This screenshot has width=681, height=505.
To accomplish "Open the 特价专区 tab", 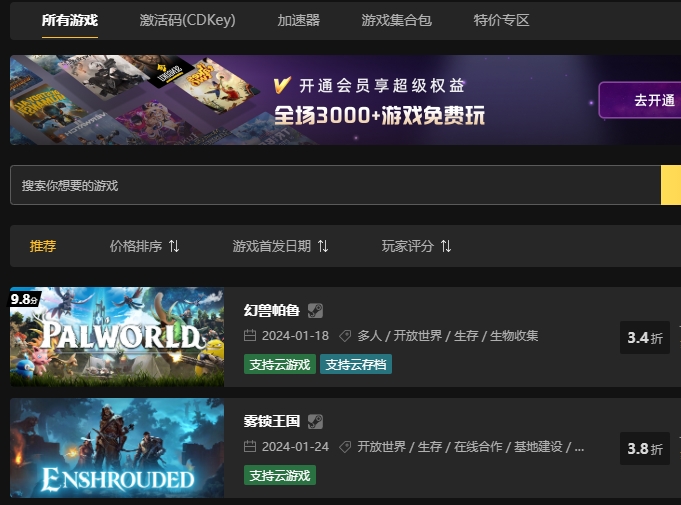I will [x=501, y=20].
